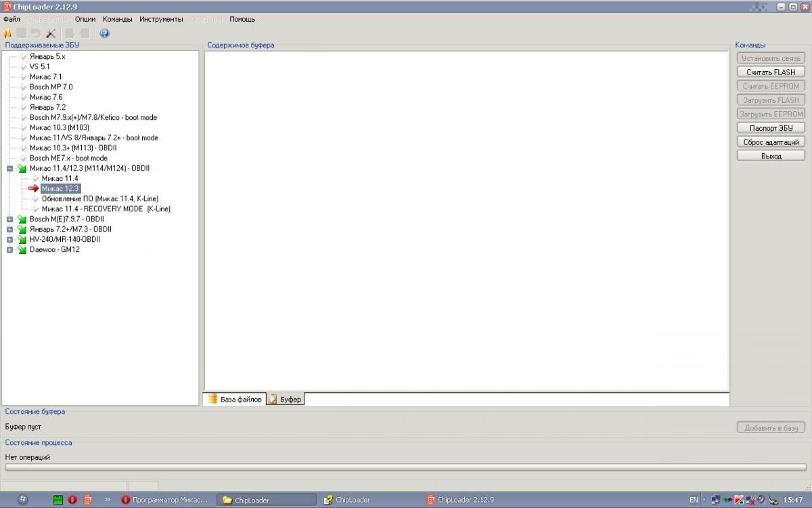Click the blue help question icon
The image size is (812, 508).
104,33
